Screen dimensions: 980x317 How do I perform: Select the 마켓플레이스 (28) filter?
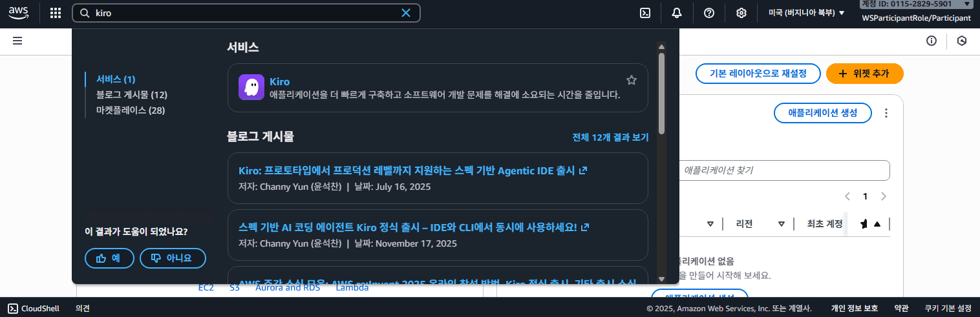point(131,110)
